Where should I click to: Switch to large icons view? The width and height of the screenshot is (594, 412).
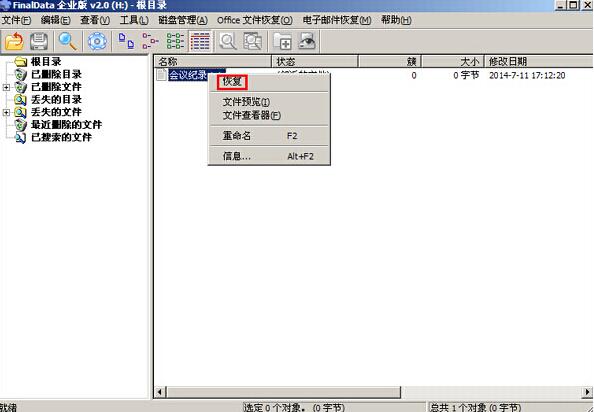pos(126,41)
